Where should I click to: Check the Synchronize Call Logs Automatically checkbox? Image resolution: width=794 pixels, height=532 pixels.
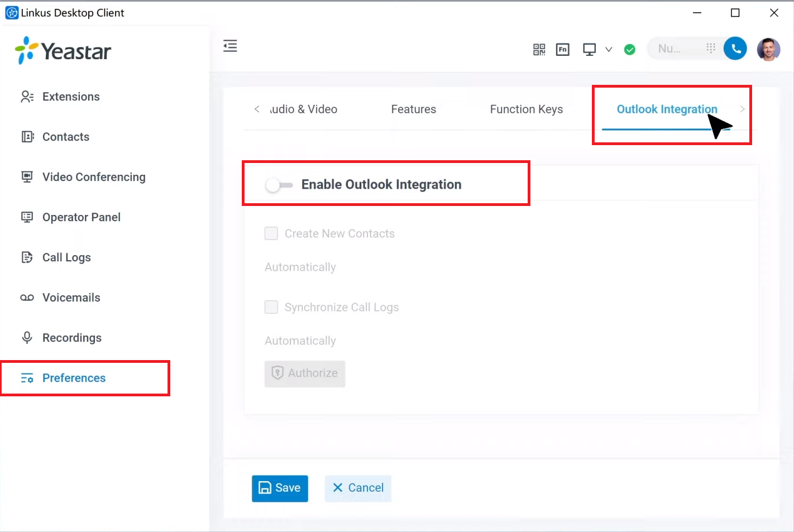tap(271, 307)
